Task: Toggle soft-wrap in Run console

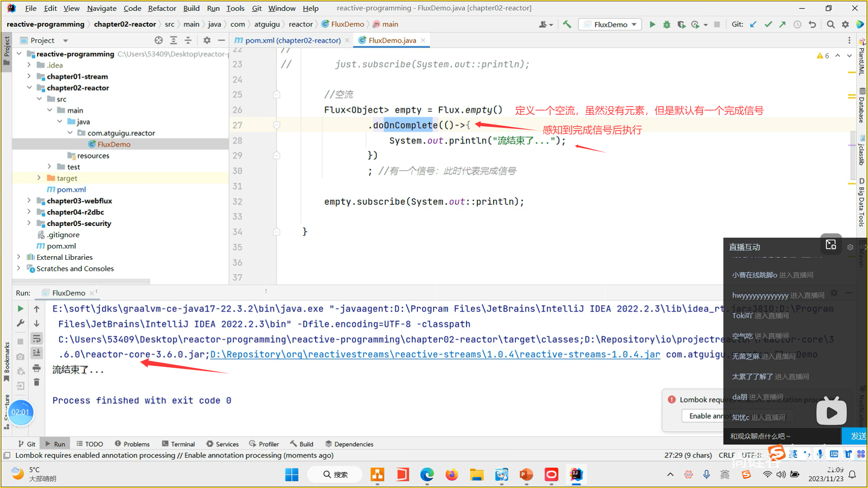Action: [37, 338]
